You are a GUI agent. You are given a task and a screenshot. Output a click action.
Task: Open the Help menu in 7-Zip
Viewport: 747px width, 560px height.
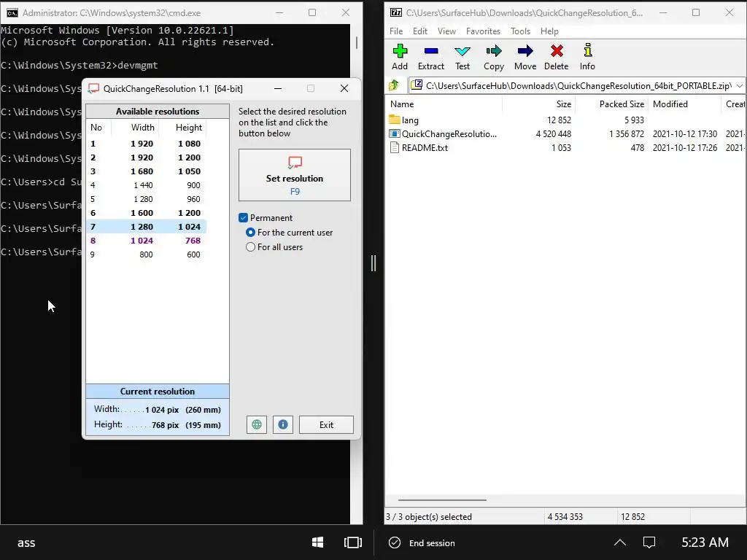click(x=549, y=31)
